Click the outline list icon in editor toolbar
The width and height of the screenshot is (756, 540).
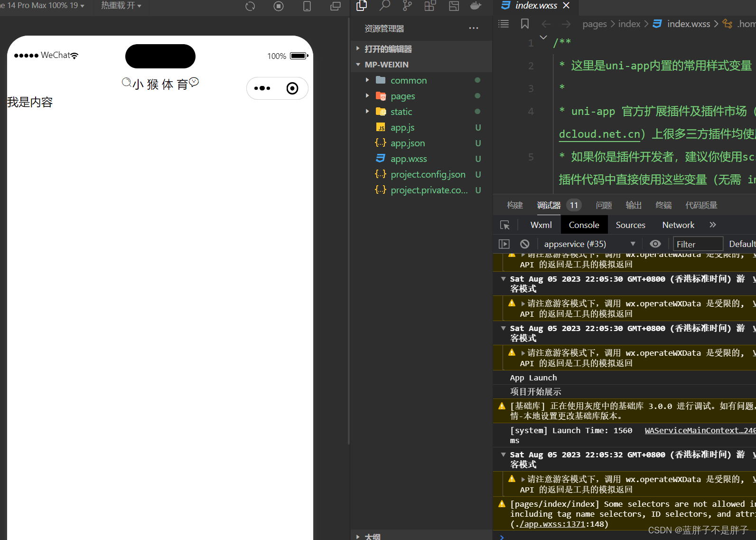tap(504, 24)
